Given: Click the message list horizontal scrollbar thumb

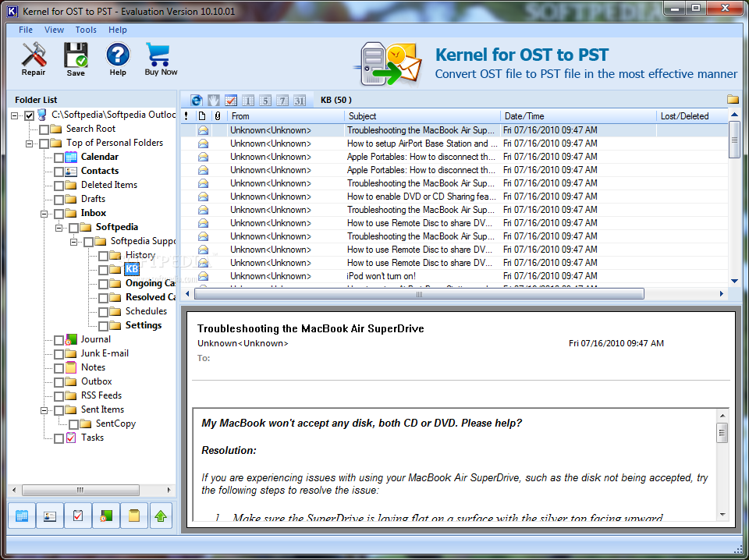Looking at the screenshot, I should (419, 293).
